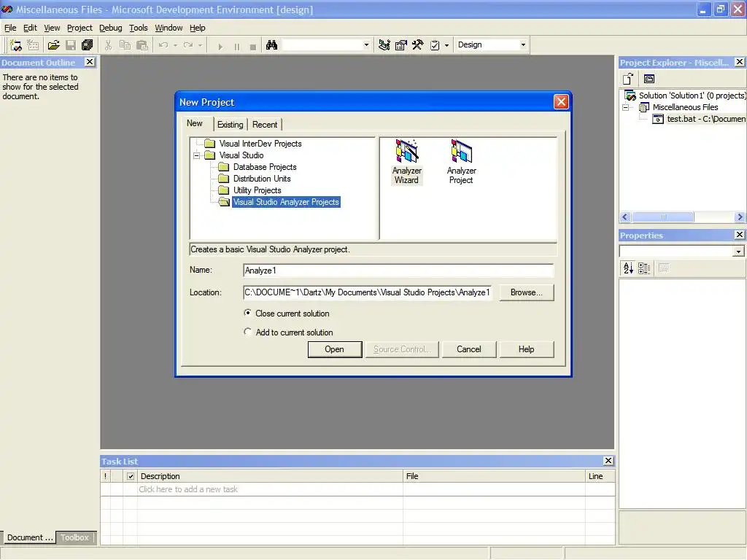
Task: Click the Project Explorer horizontal scrollbar thumb
Action: coord(662,217)
